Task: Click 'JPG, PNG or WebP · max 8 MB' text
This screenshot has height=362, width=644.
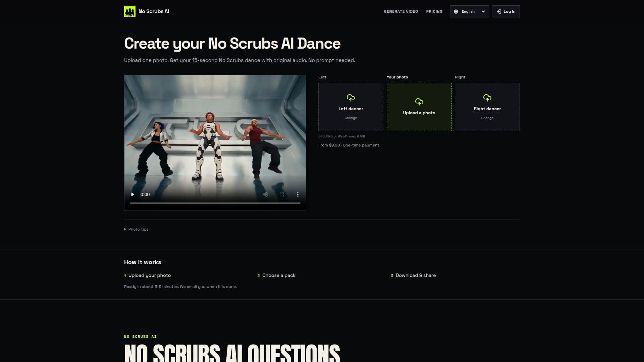Action: tap(341, 136)
